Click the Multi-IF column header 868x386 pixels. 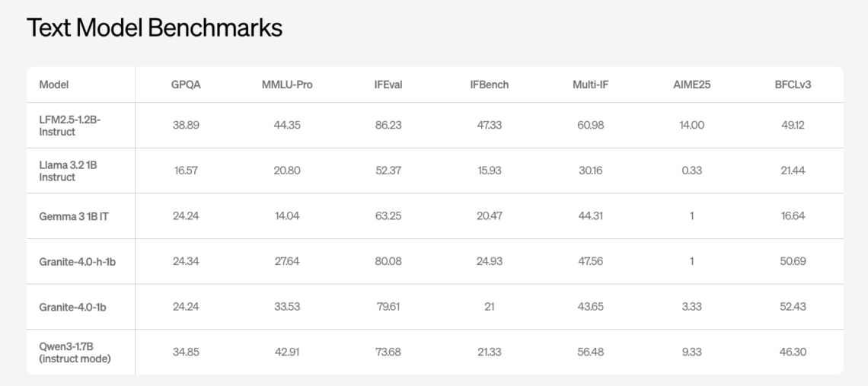pos(590,85)
